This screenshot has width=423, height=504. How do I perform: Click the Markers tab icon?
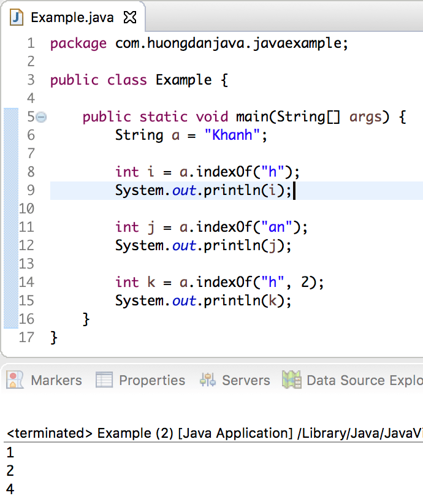15,380
